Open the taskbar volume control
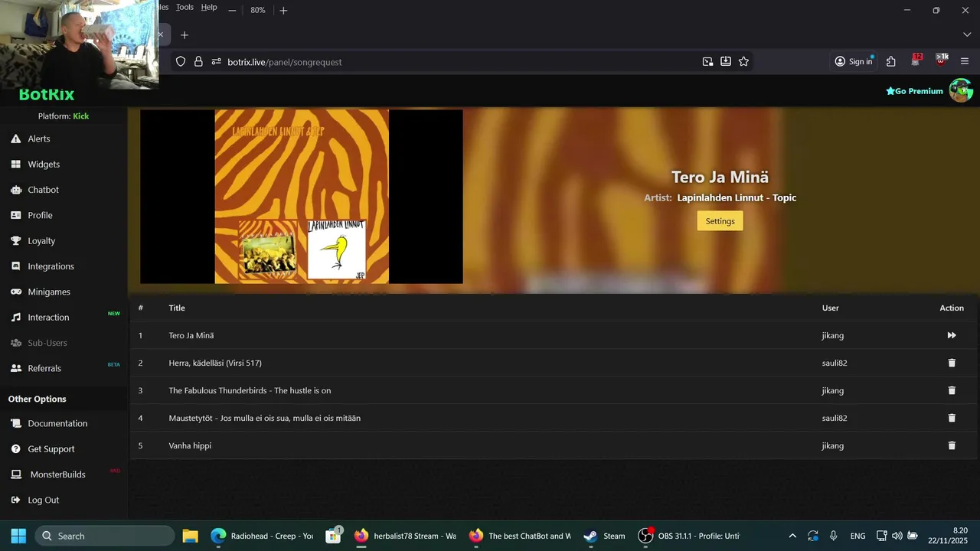980x551 pixels. point(897,536)
